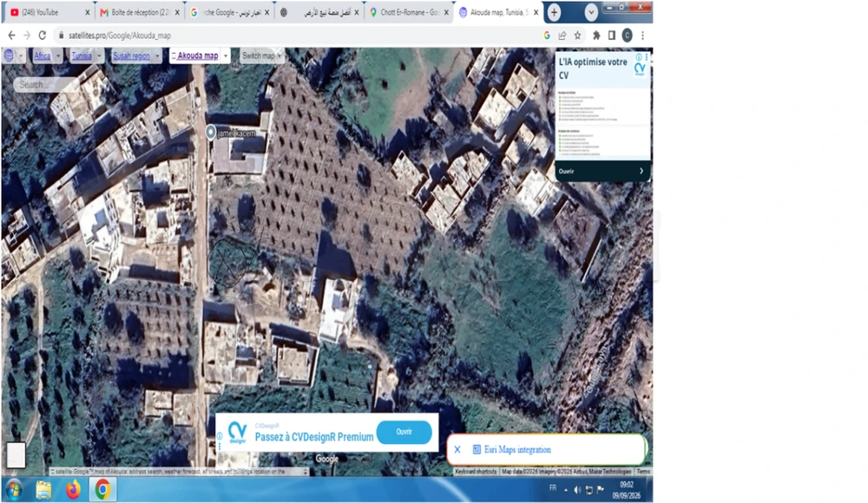This screenshot has width=868, height=503.
Task: Click the Ouvrir button on the bottom ad
Action: 404,432
